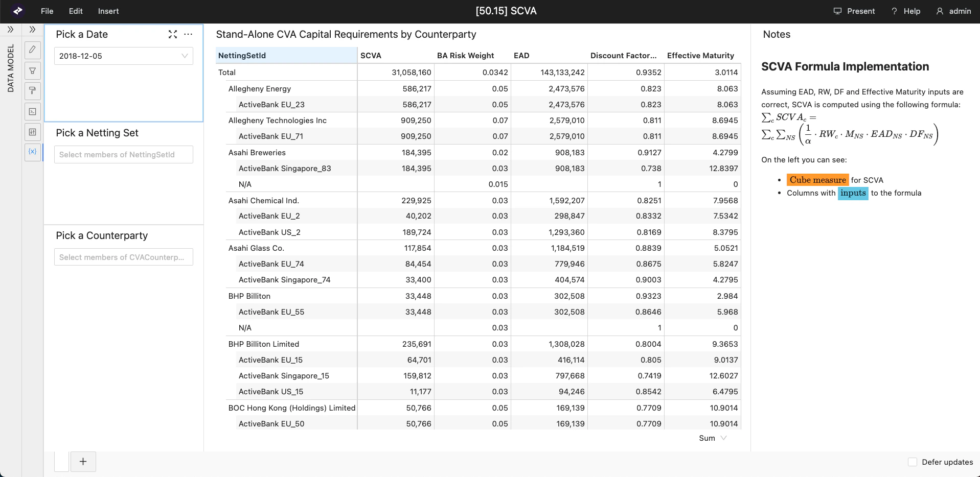Open the sliders widget settings tool

[33, 132]
